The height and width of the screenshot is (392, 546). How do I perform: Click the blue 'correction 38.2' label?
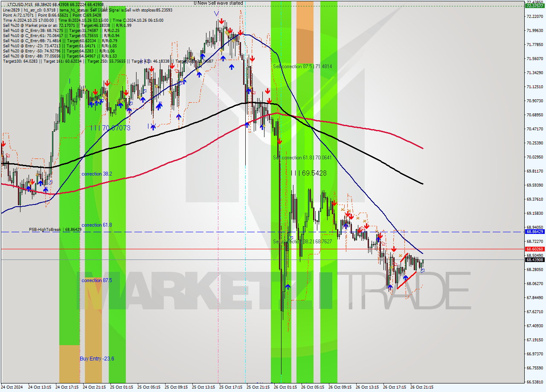[x=97, y=174]
